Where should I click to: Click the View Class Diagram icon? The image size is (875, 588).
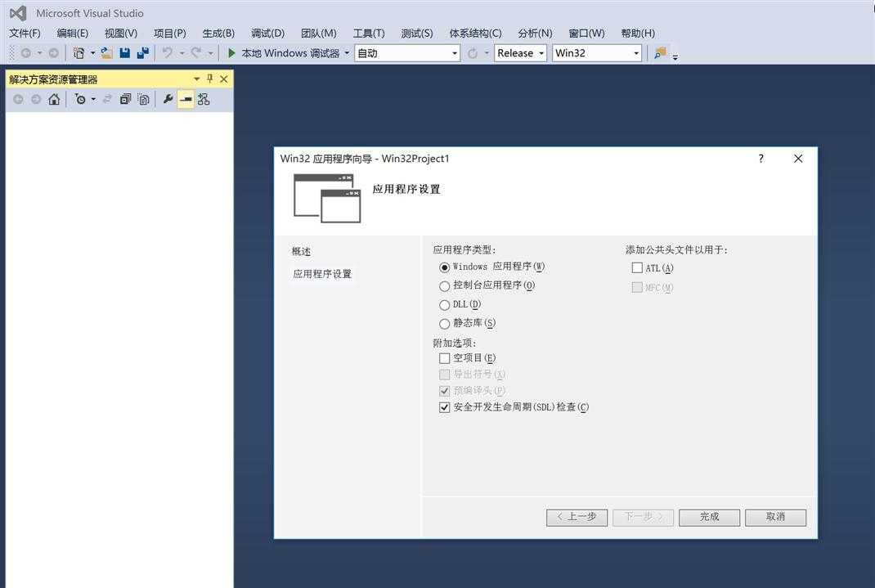point(204,99)
